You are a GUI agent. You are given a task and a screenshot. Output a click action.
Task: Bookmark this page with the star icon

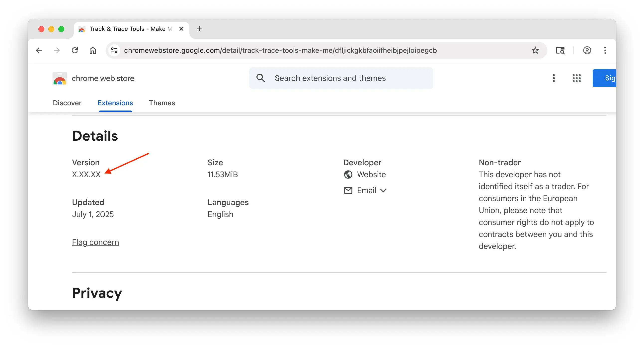[x=535, y=51]
